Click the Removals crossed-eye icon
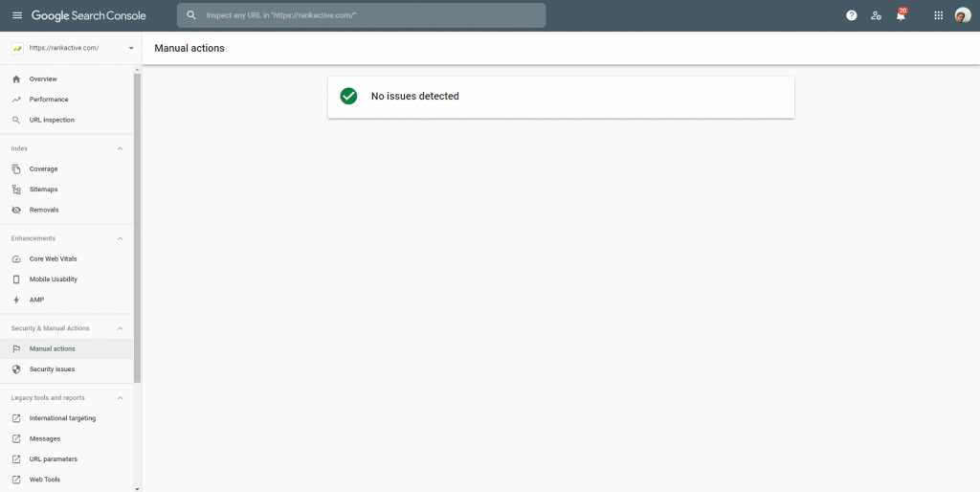 (x=16, y=210)
